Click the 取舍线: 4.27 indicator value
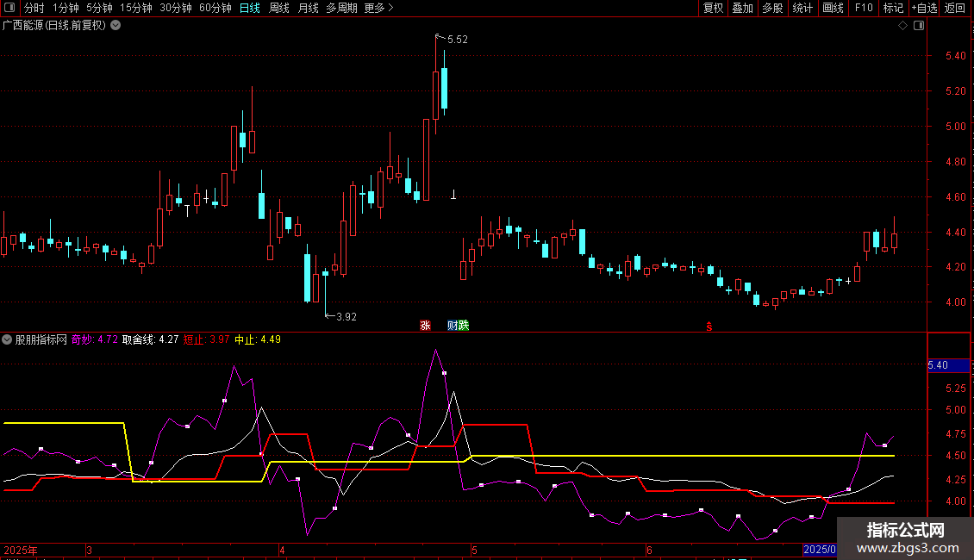 coord(150,339)
